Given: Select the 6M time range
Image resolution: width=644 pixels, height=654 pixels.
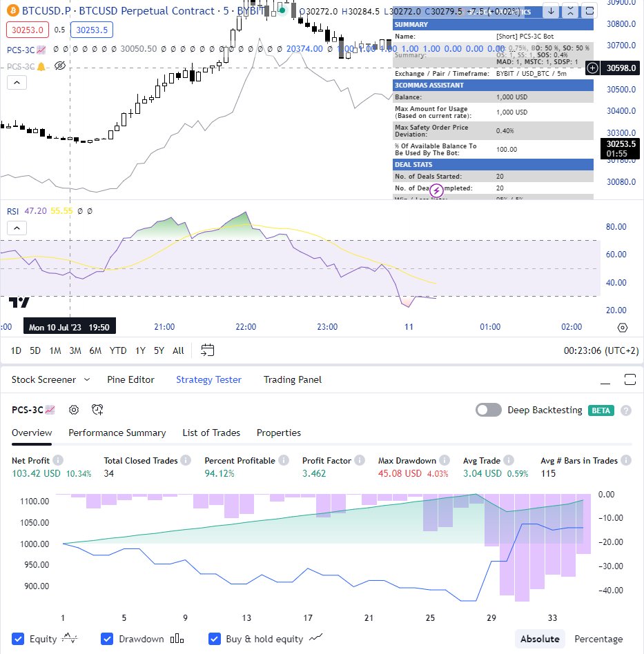Looking at the screenshot, I should 95,350.
